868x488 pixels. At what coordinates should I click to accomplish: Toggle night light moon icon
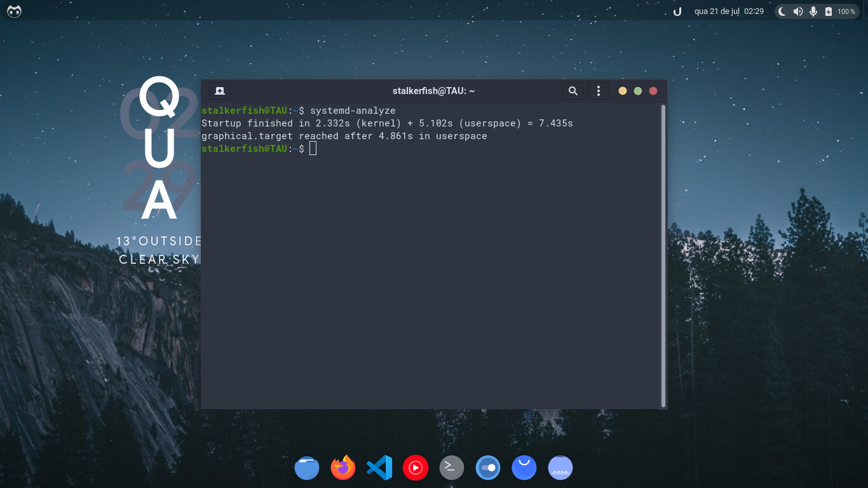pyautogui.click(x=783, y=11)
